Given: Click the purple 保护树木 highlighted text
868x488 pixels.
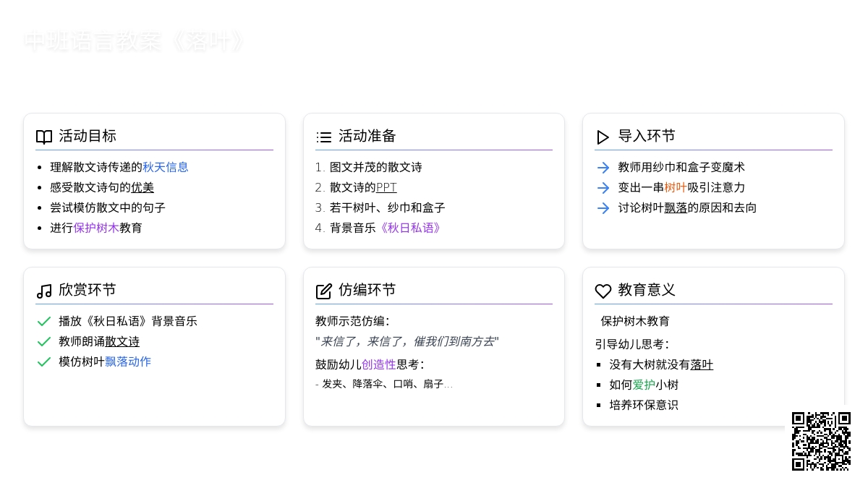Looking at the screenshot, I should [x=96, y=228].
